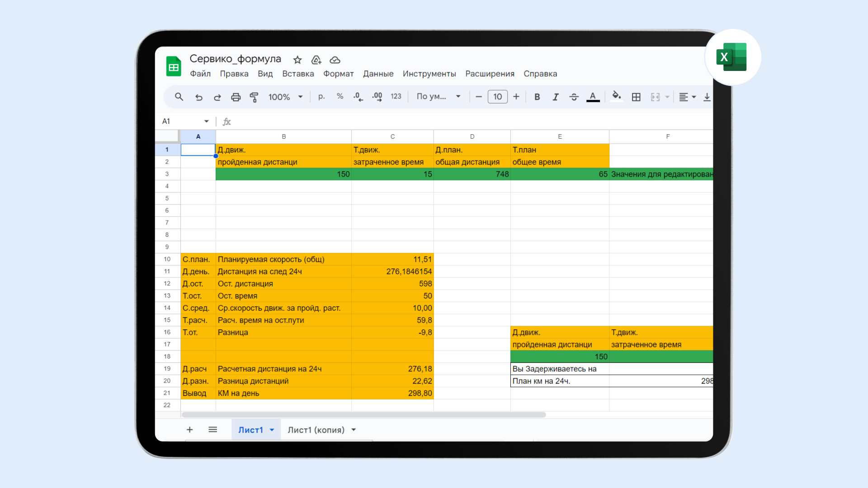This screenshot has height=488, width=868.
Task: Star the Сервико_формула document
Action: pos(297,60)
